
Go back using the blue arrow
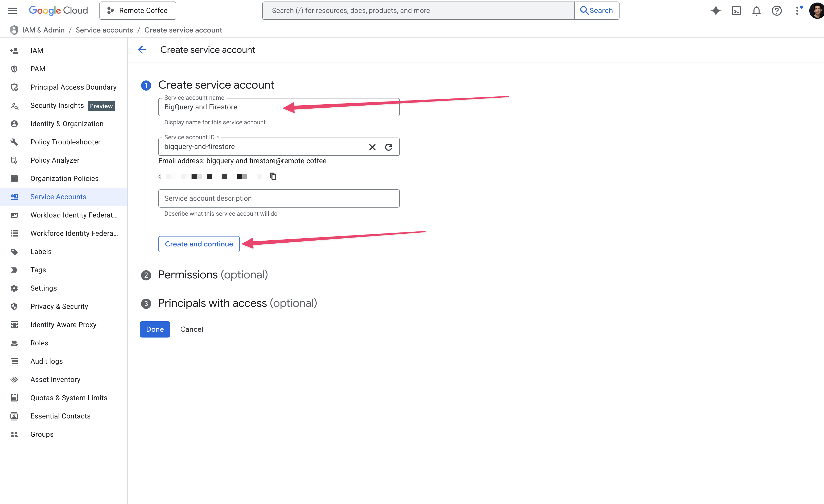[142, 50]
